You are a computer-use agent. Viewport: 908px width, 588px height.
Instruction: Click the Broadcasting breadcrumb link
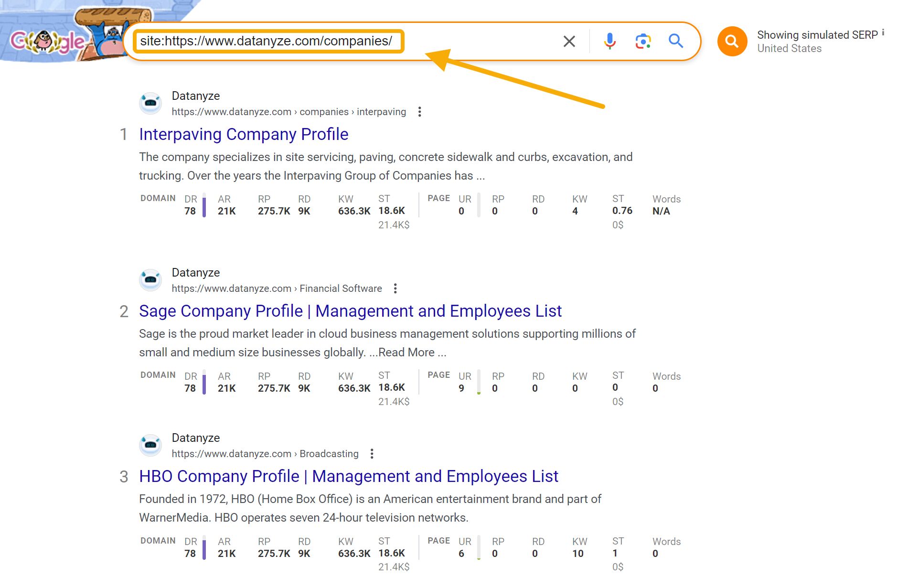(x=328, y=454)
